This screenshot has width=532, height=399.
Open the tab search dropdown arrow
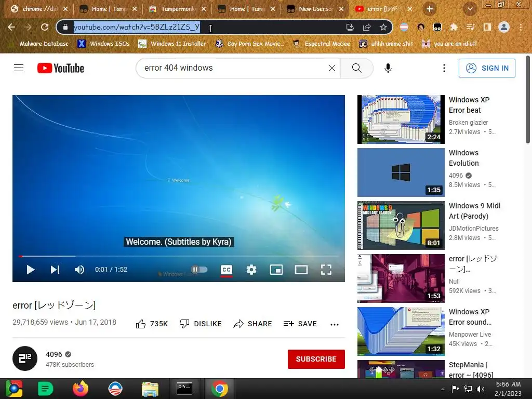470,9
